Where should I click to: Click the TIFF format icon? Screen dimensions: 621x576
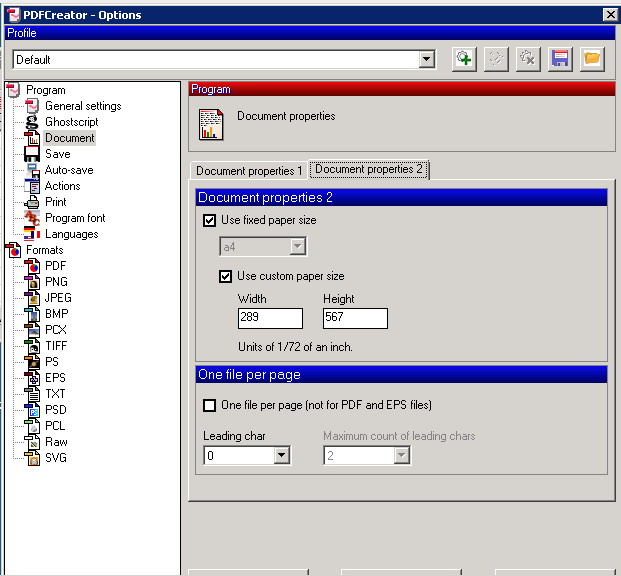pos(32,346)
